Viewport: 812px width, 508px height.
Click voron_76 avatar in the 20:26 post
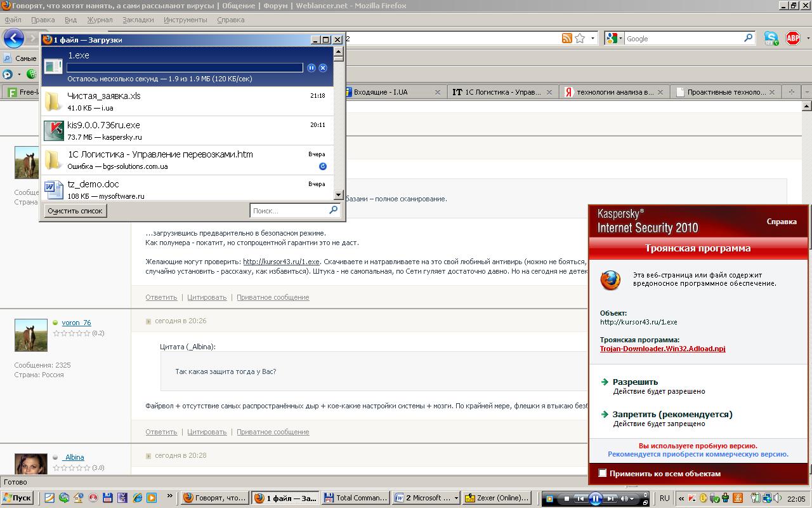pos(31,335)
